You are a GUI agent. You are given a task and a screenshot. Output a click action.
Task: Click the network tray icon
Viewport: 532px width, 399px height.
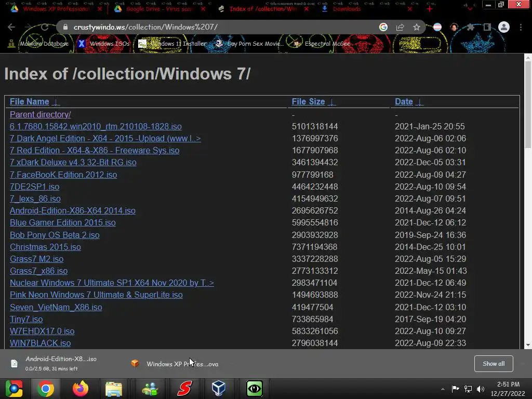pos(468,389)
